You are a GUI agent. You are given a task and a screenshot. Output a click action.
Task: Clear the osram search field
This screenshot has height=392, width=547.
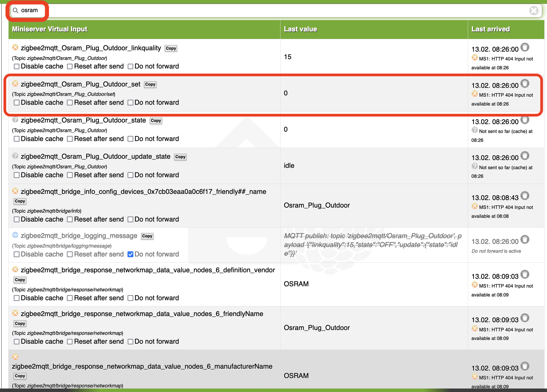tap(534, 11)
